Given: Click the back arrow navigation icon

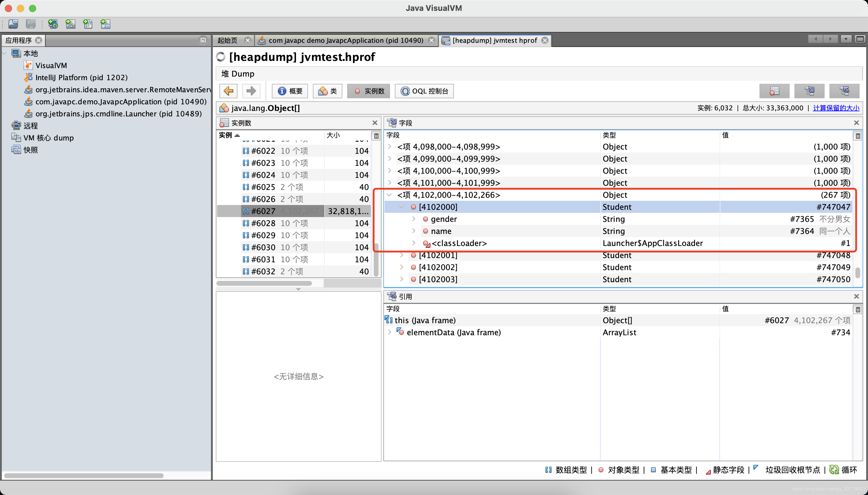Looking at the screenshot, I should [x=228, y=91].
